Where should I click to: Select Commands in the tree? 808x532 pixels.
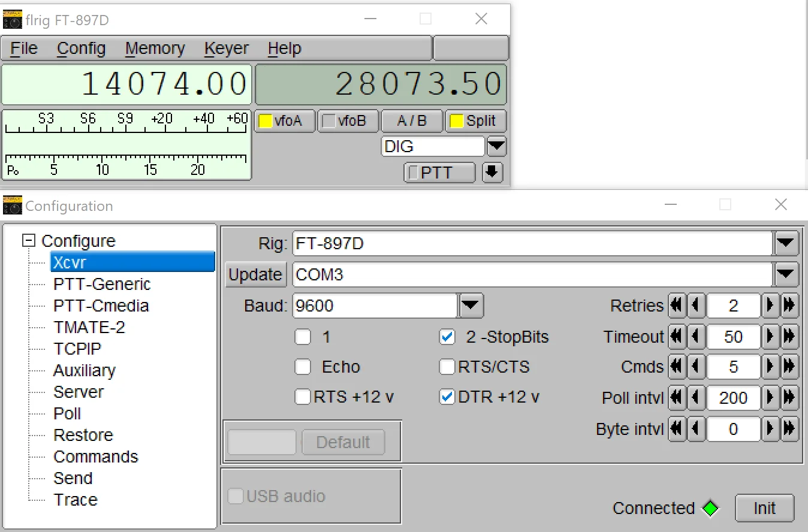[96, 457]
